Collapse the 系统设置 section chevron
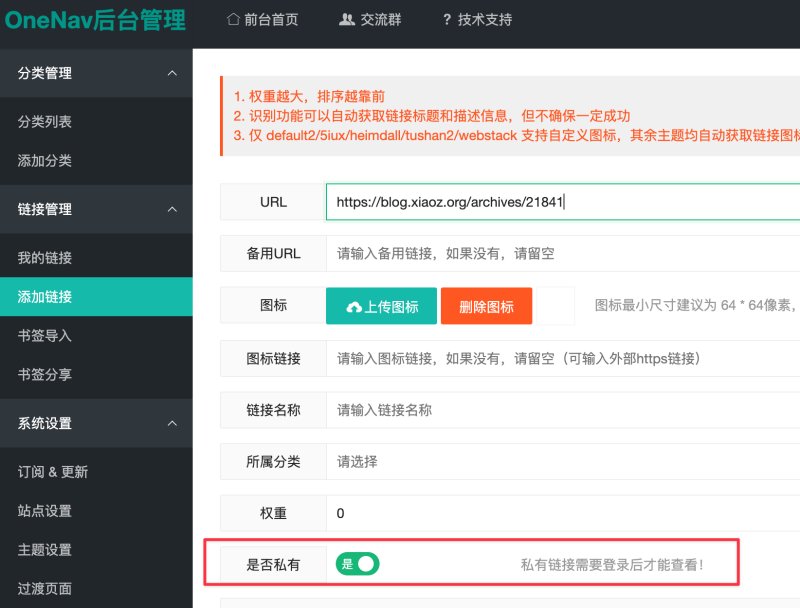This screenshot has height=608, width=800. coord(172,423)
